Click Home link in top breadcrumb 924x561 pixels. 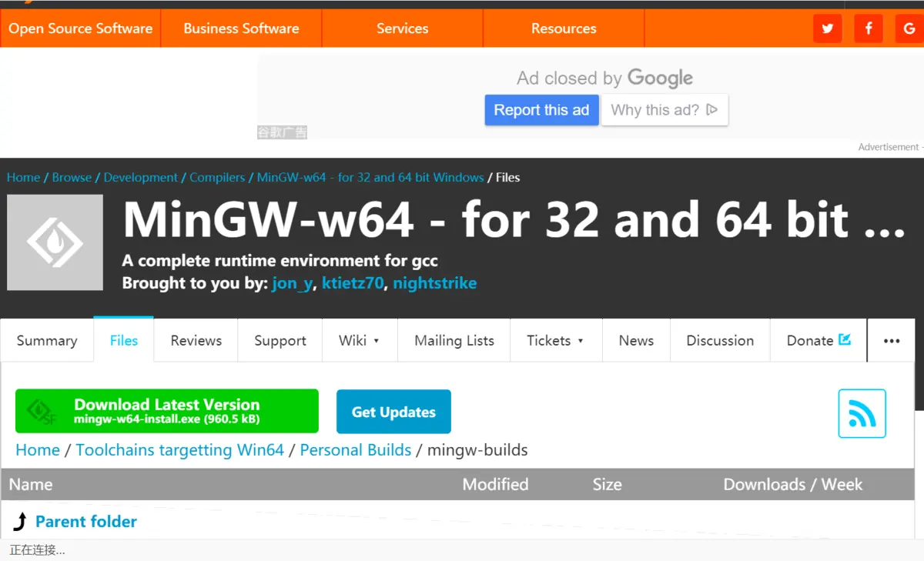coord(23,177)
